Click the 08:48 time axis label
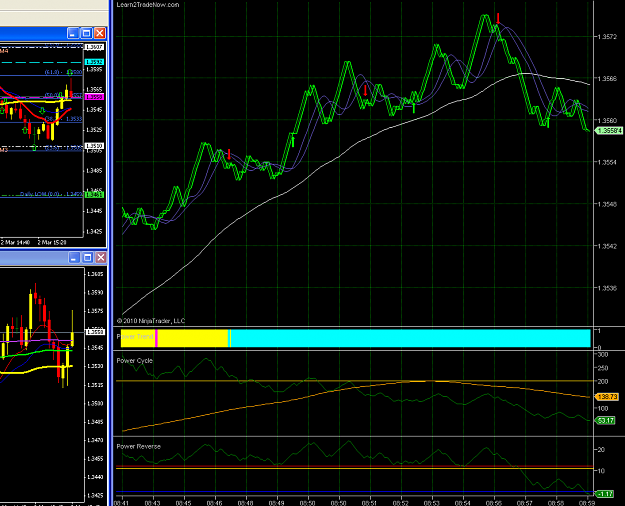 click(246, 503)
